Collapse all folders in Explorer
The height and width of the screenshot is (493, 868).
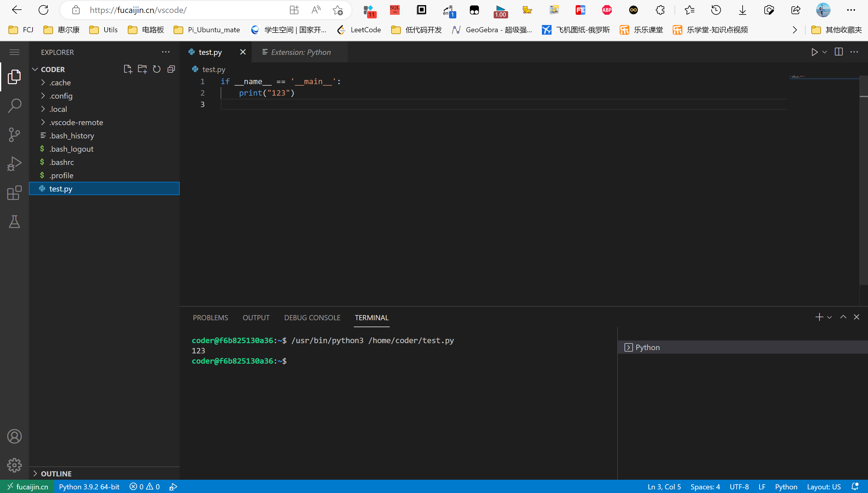171,69
